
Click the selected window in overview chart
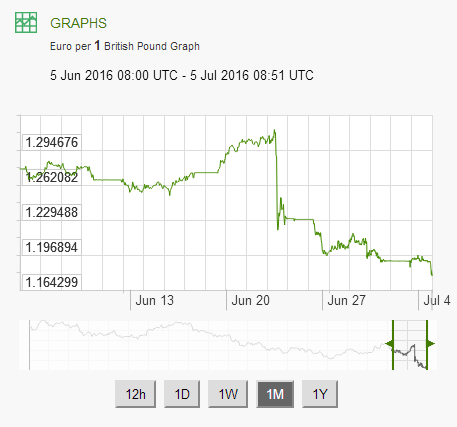pyautogui.click(x=410, y=345)
